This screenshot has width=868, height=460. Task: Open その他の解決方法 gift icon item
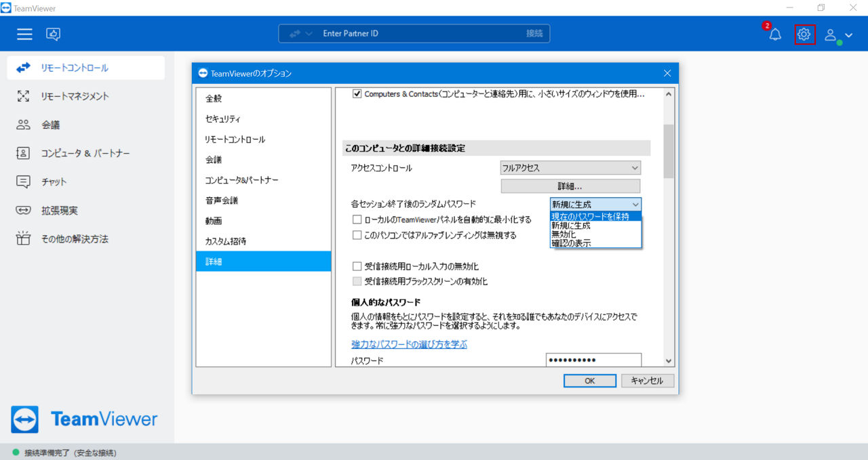click(x=24, y=239)
